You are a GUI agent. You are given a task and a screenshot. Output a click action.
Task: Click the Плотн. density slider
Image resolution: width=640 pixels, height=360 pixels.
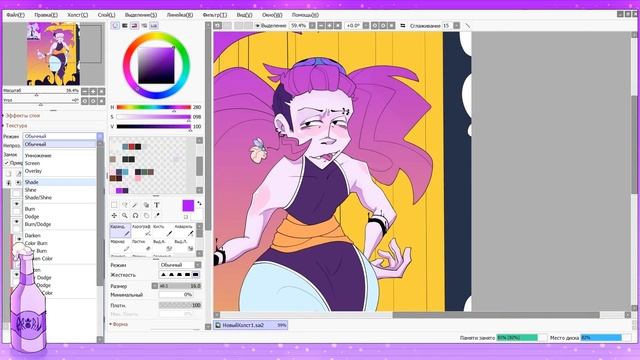pyautogui.click(x=180, y=305)
